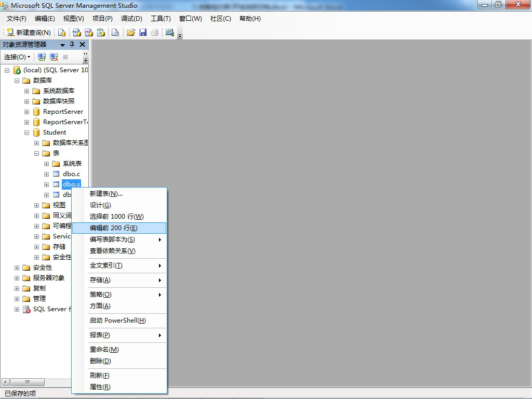The width and height of the screenshot is (532, 399).
Task: Click the Analysis Services MDX Query icon
Action: pos(77,32)
